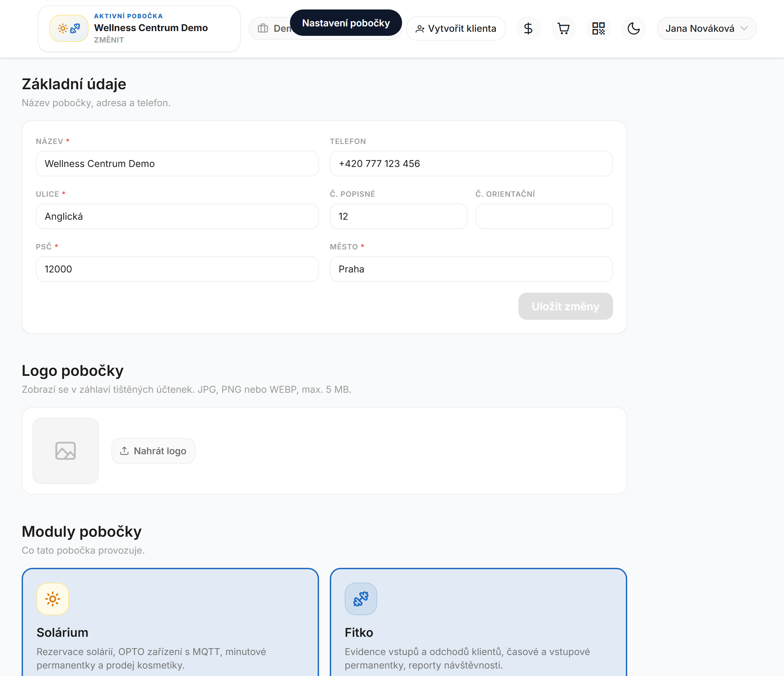Screen dimensions: 784x676
Task: Focus the Město input field
Action: (471, 269)
